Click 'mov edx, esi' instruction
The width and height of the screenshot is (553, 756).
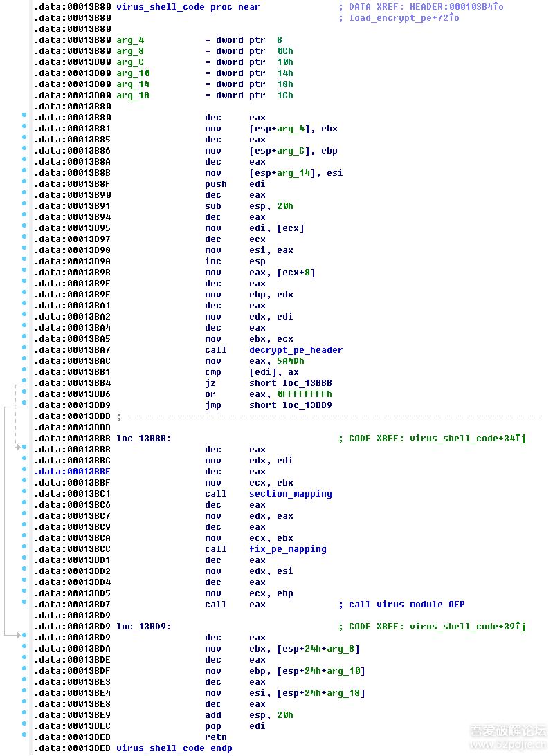(249, 571)
